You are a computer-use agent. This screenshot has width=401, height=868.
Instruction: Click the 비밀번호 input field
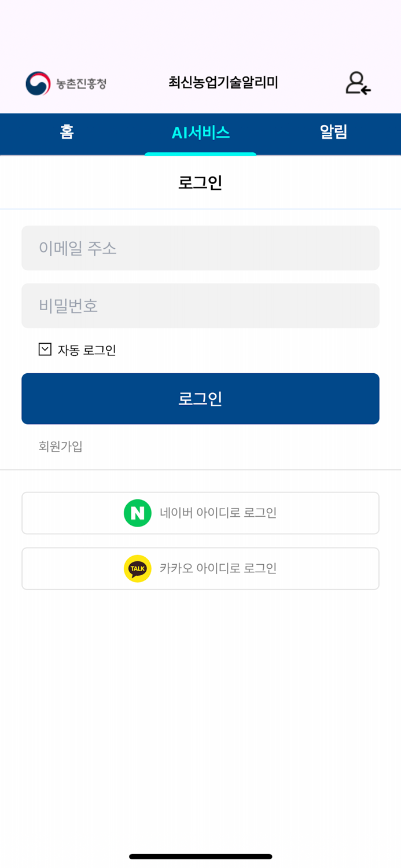click(x=200, y=306)
